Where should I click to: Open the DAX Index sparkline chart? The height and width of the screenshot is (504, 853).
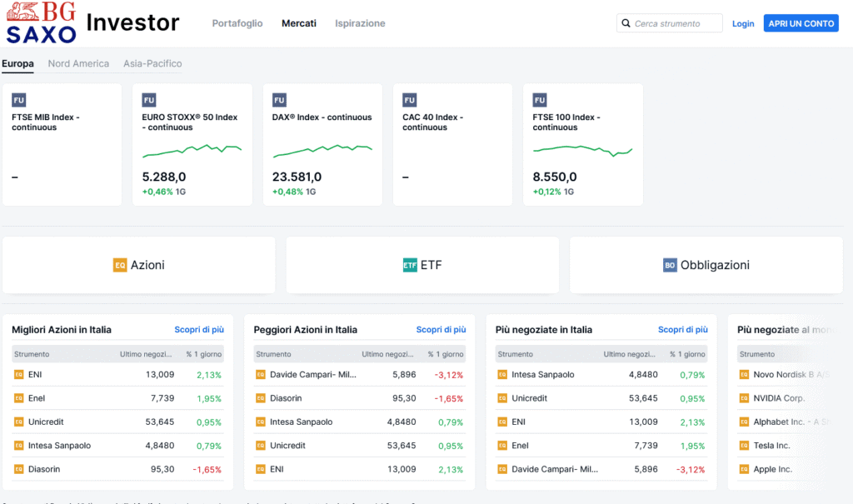click(322, 151)
